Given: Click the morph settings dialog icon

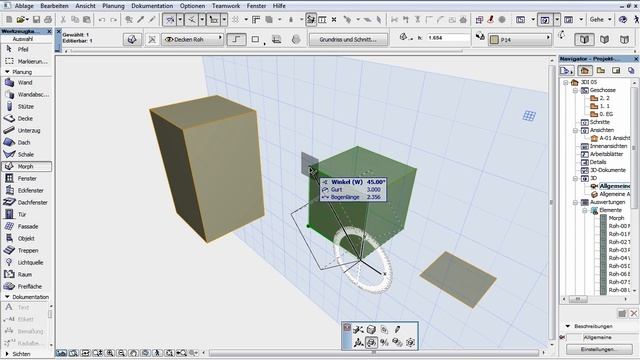Looking at the screenshot, I should (x=132, y=40).
